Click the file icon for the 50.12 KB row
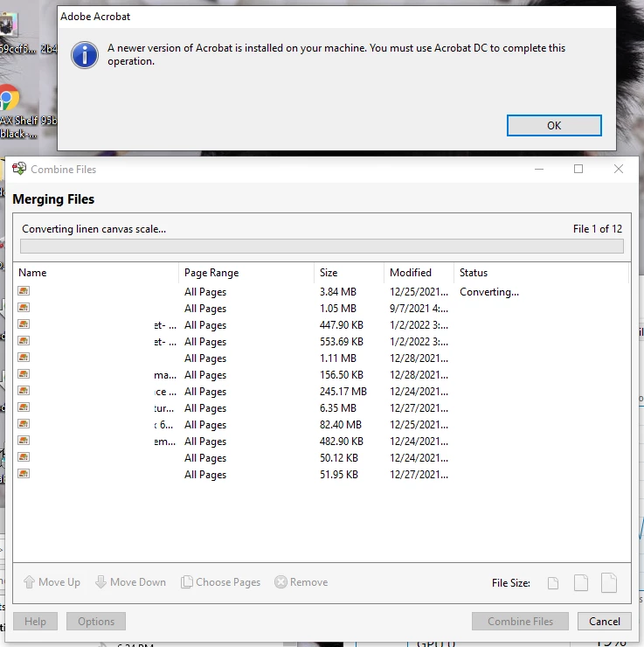 tap(24, 456)
